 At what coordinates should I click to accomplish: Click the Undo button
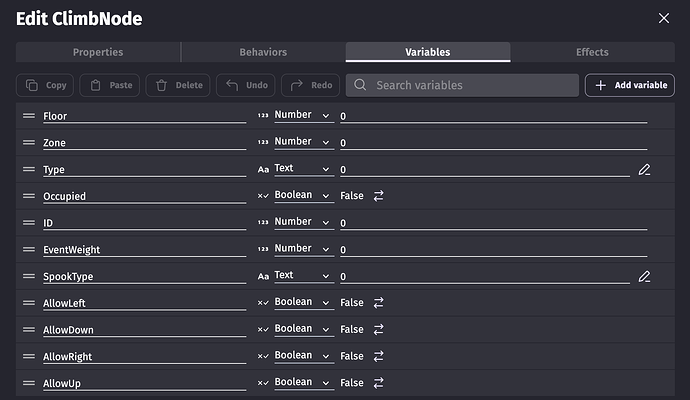pyautogui.click(x=246, y=85)
